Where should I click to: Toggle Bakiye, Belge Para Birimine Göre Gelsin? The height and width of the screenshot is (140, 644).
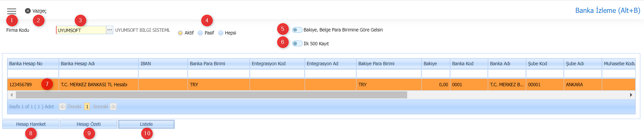tap(297, 30)
